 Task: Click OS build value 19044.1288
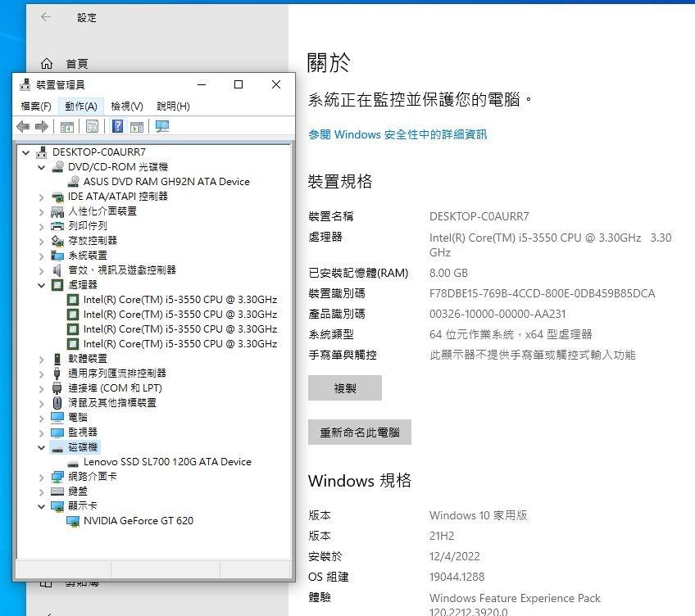pos(457,577)
